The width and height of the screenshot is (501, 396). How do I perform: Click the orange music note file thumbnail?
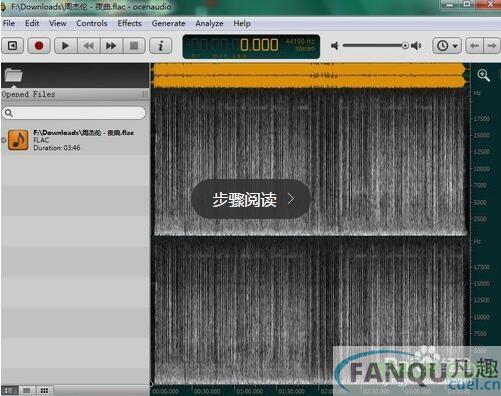pyautogui.click(x=18, y=140)
